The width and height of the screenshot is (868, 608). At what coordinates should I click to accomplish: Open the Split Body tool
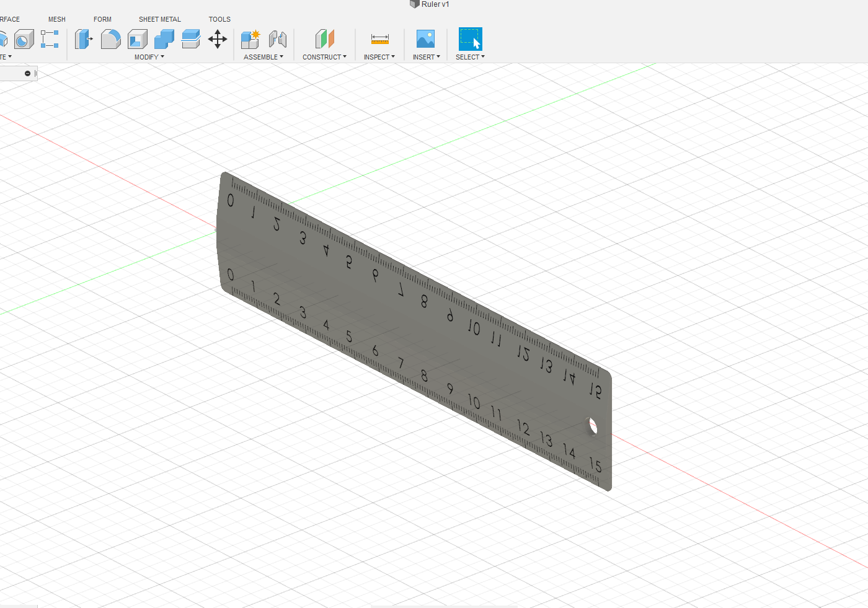point(190,38)
